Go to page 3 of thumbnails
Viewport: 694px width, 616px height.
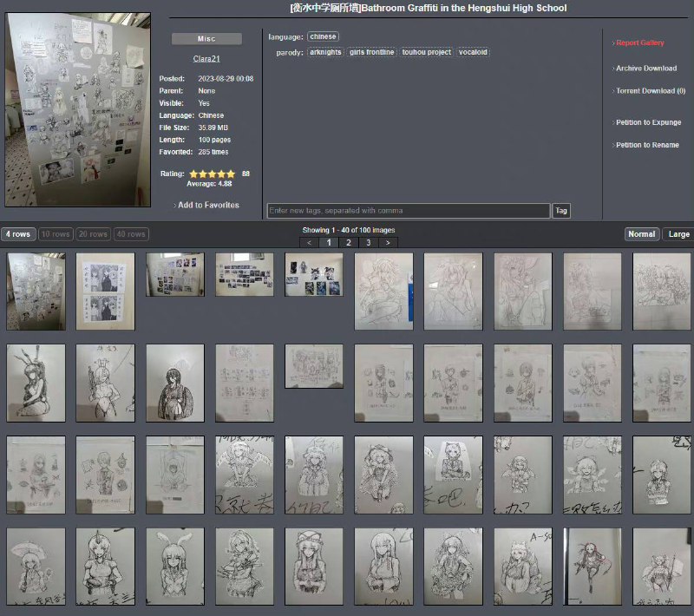tap(368, 243)
